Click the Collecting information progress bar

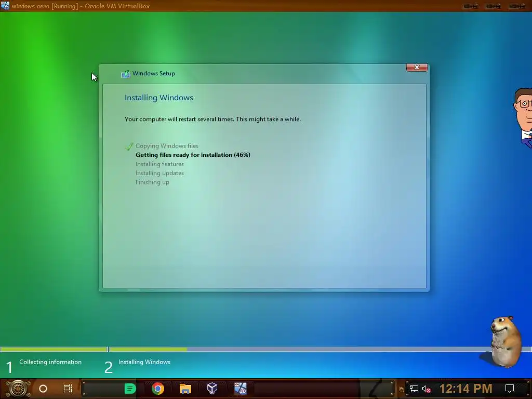coord(54,350)
